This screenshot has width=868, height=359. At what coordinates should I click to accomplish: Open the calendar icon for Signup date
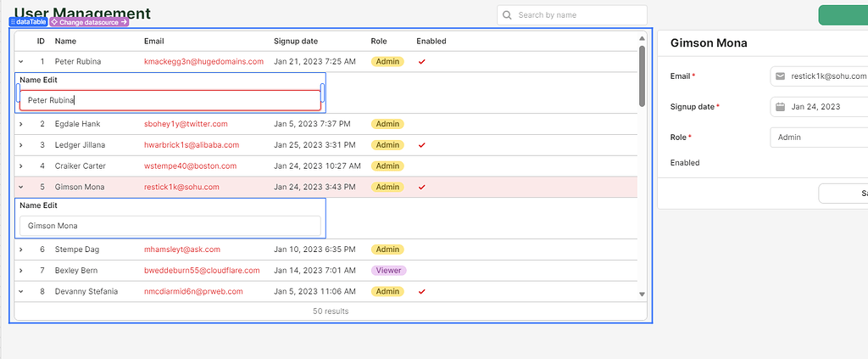click(x=780, y=107)
